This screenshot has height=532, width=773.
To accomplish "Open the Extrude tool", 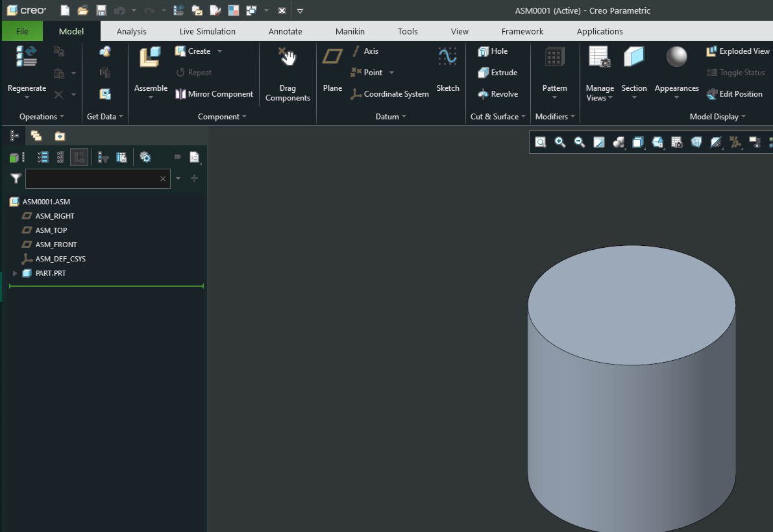I will click(498, 72).
